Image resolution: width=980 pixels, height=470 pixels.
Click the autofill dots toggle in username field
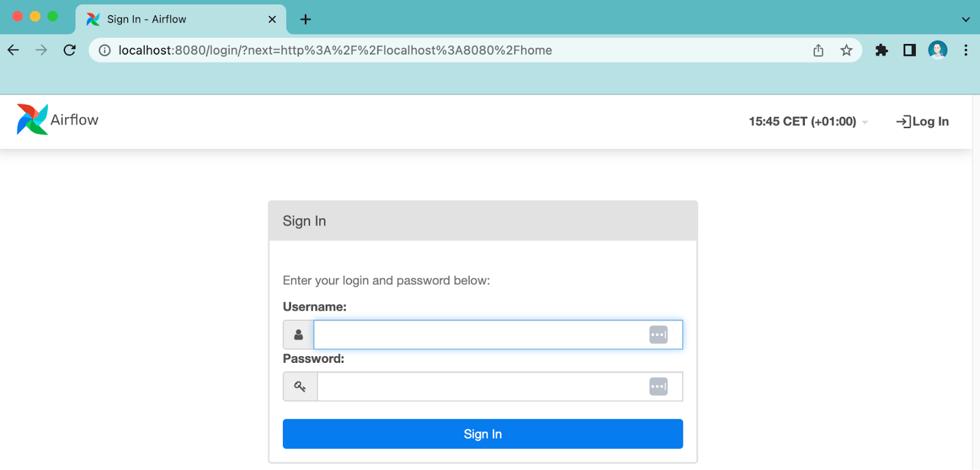[659, 335]
